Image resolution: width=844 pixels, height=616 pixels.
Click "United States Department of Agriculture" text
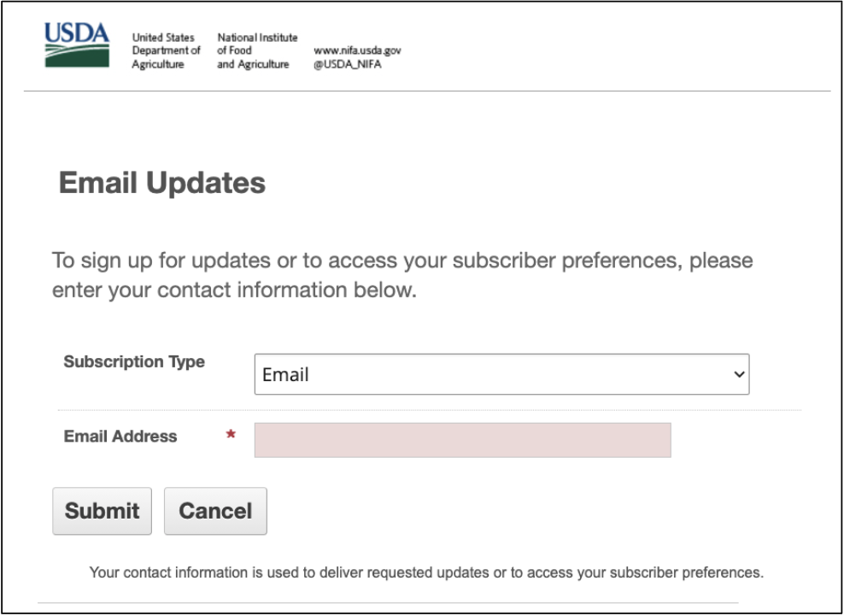click(165, 51)
